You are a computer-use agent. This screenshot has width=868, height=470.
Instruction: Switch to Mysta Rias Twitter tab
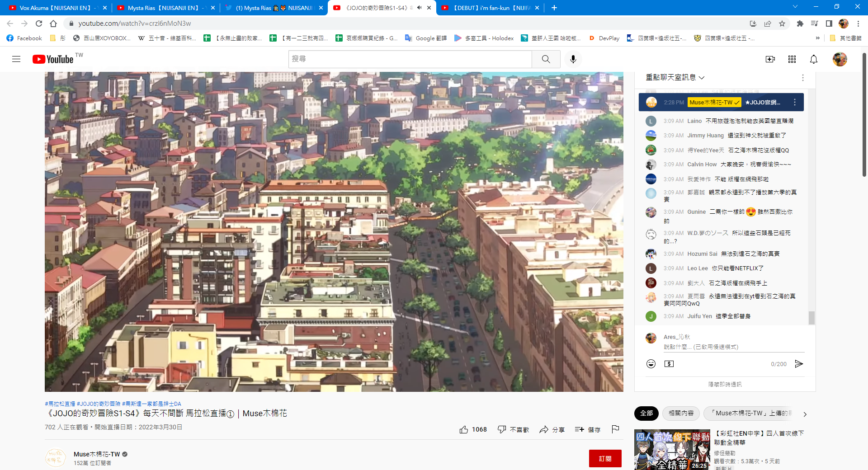click(274, 8)
